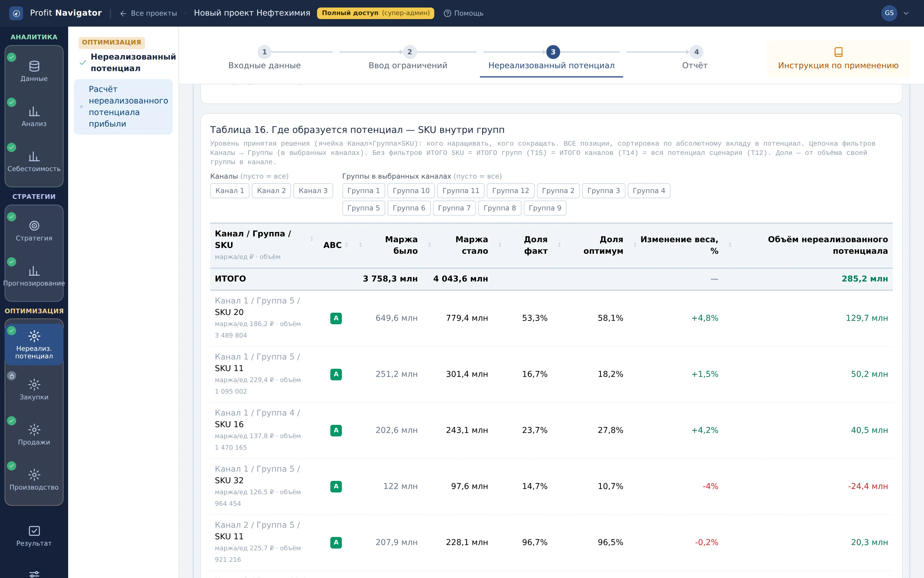Toggle the Канал 1 filter chip
The image size is (924, 578).
click(x=230, y=191)
